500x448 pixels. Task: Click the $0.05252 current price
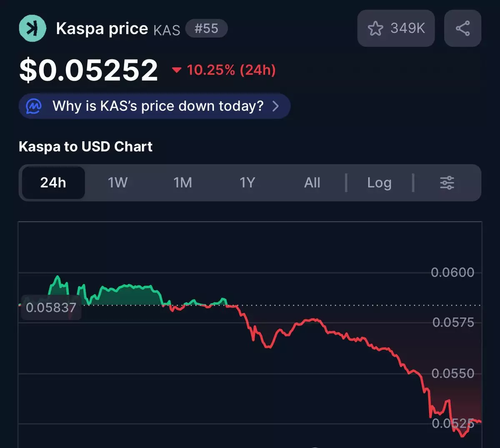88,70
